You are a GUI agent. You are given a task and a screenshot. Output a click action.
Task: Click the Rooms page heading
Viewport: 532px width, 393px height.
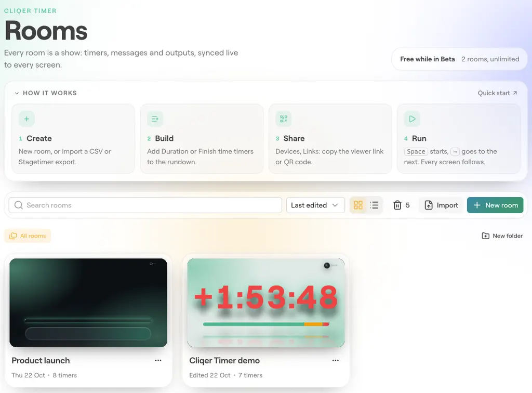click(x=46, y=31)
